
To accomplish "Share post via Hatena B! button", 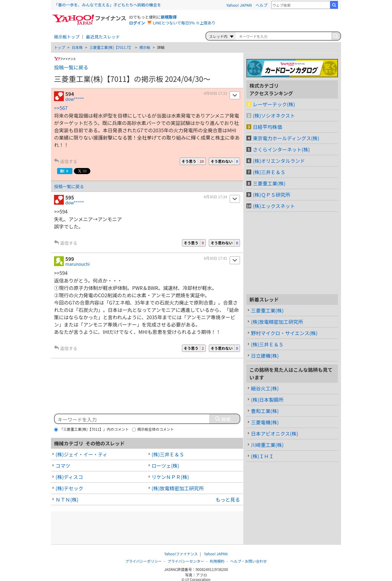I will coord(65,171).
